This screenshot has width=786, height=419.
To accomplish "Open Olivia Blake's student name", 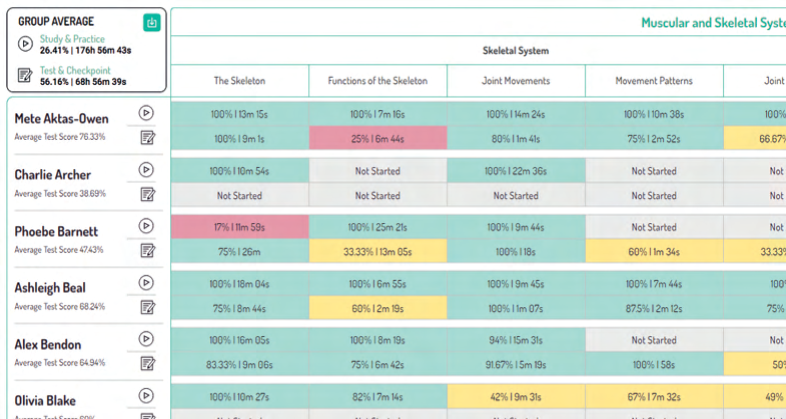I will pos(45,401).
